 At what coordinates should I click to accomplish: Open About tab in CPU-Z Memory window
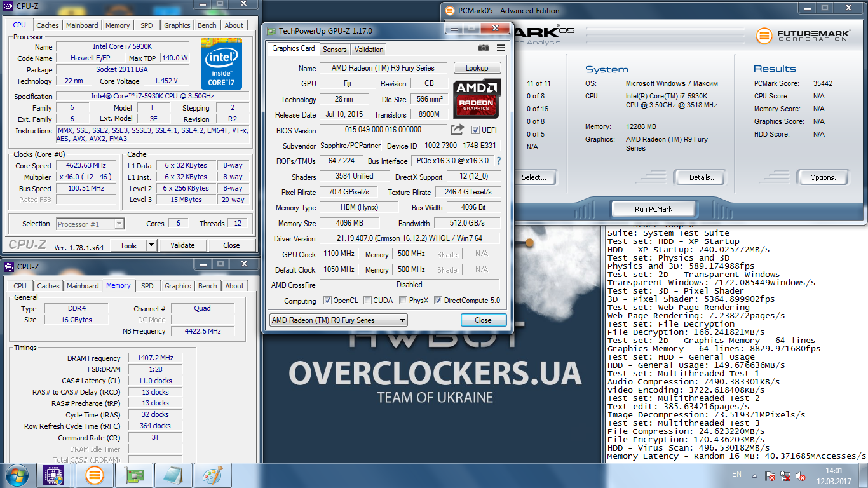[234, 286]
